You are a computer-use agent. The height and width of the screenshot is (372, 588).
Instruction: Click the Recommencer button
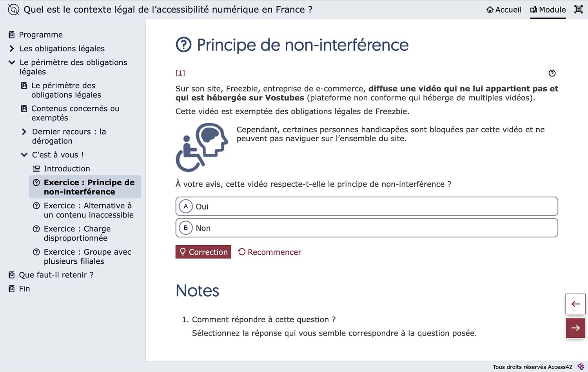point(270,252)
